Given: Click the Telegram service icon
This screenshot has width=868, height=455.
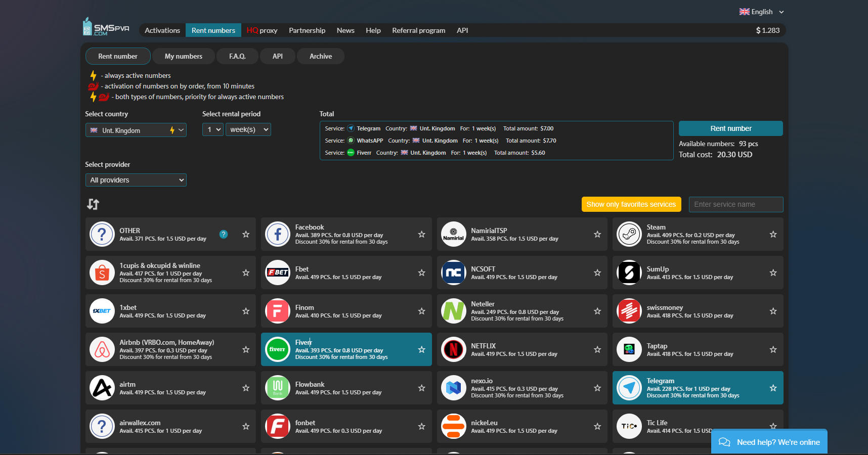Looking at the screenshot, I should click(x=629, y=388).
